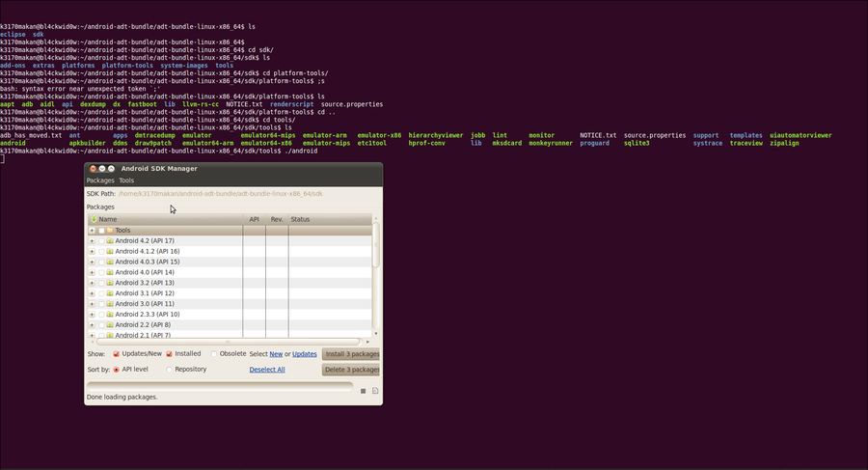Select the Repository sort radio button
Viewport: 868px width, 470px height.
coord(170,370)
